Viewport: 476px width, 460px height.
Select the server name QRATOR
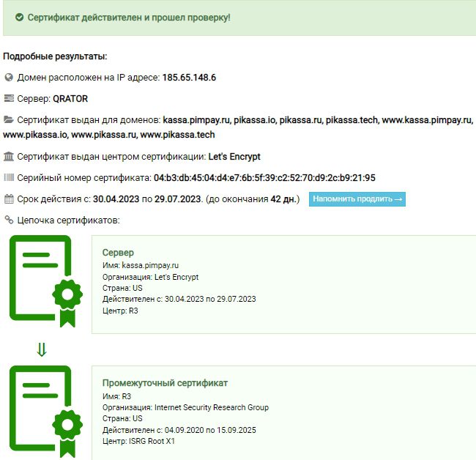coord(70,99)
